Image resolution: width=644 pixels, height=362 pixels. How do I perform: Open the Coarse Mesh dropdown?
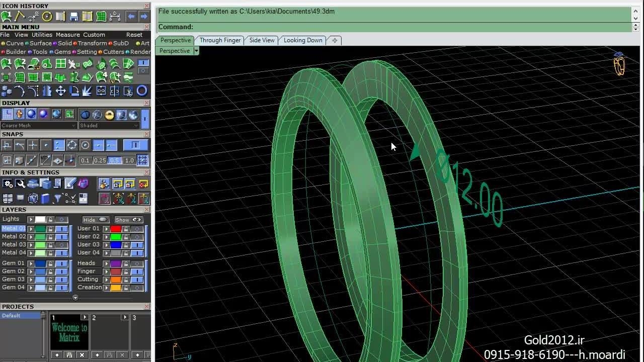[x=74, y=126]
